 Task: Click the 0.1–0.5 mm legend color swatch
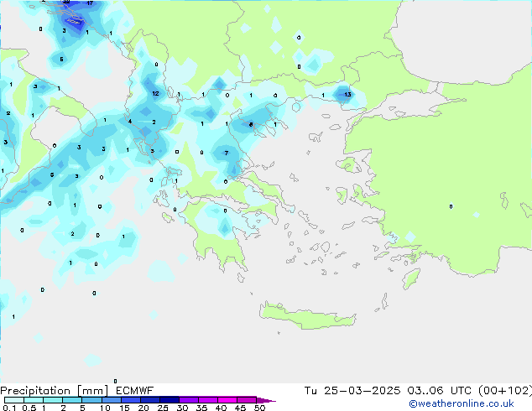(x=14, y=400)
